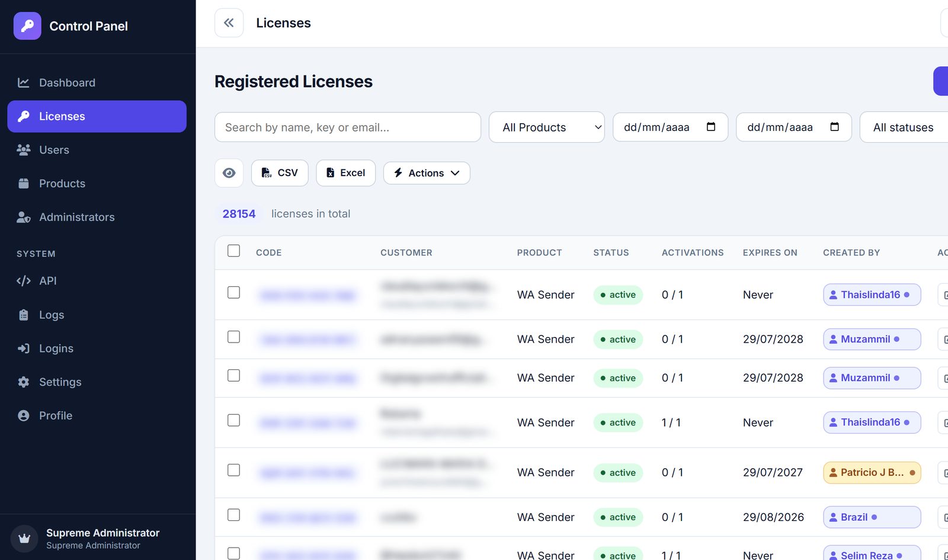Click the Products box icon

coord(24,184)
